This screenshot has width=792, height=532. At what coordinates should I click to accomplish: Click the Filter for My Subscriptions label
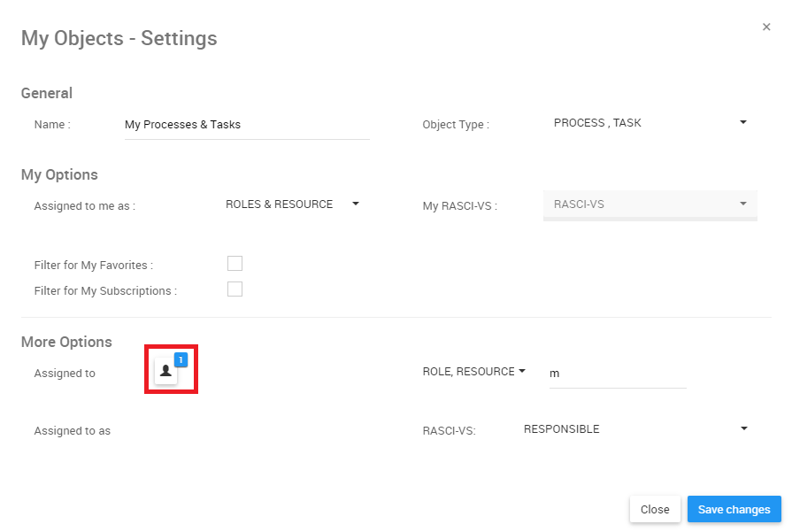tap(105, 290)
